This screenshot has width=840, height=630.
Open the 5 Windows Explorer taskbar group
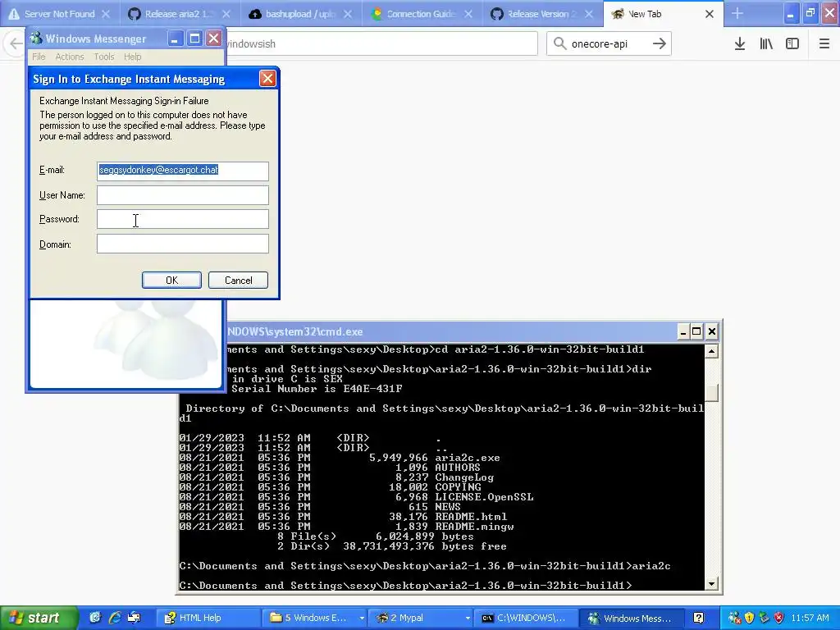point(316,619)
